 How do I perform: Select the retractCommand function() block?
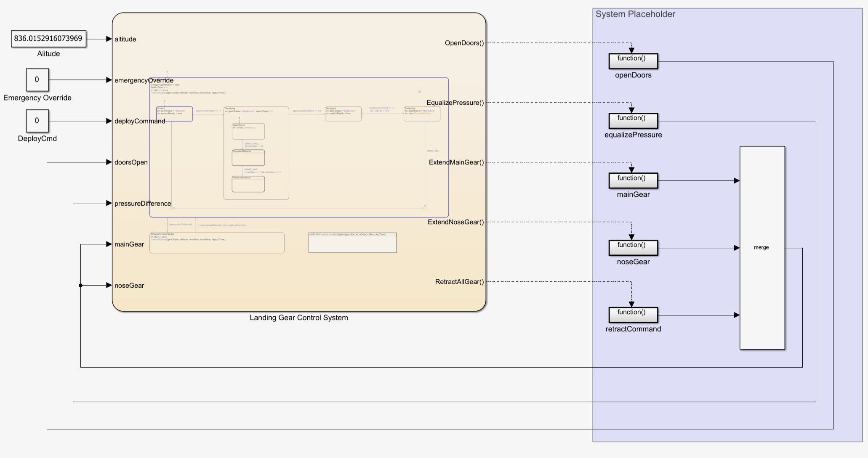click(x=633, y=315)
